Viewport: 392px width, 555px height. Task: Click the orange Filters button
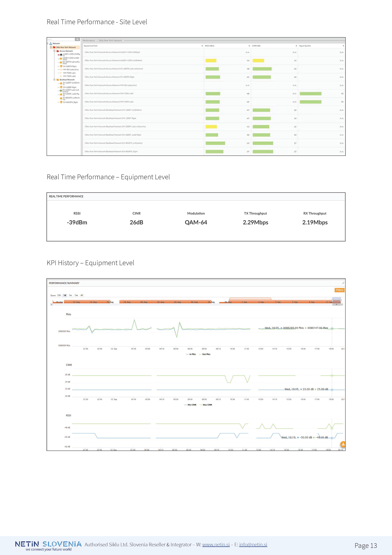pos(339,290)
